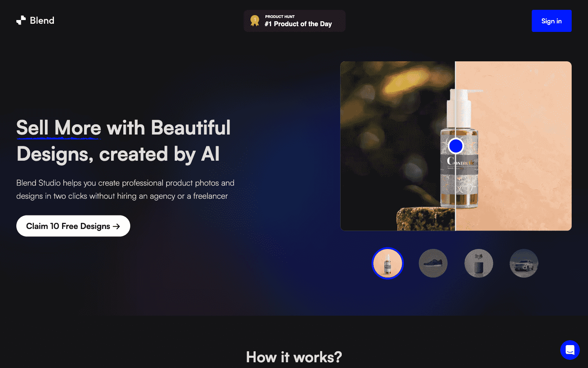This screenshot has height=368, width=588.
Task: Select the sneaker shoe thumbnail
Action: (433, 263)
